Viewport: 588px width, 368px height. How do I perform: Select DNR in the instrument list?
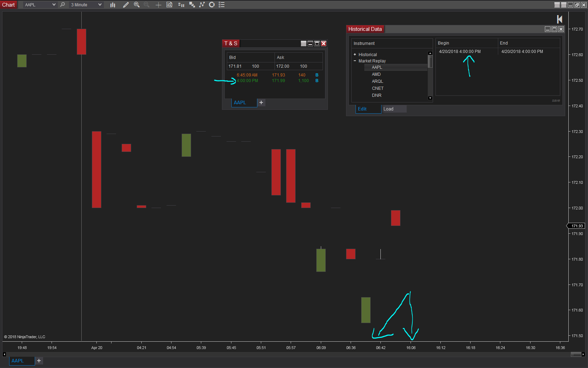point(377,95)
